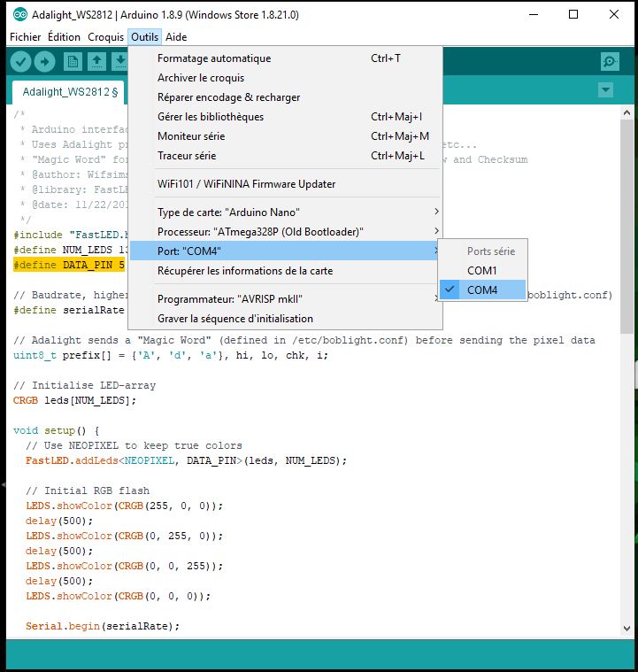Click the Upload arrow toolbar icon
The width and height of the screenshot is (638, 672).
pos(45,62)
